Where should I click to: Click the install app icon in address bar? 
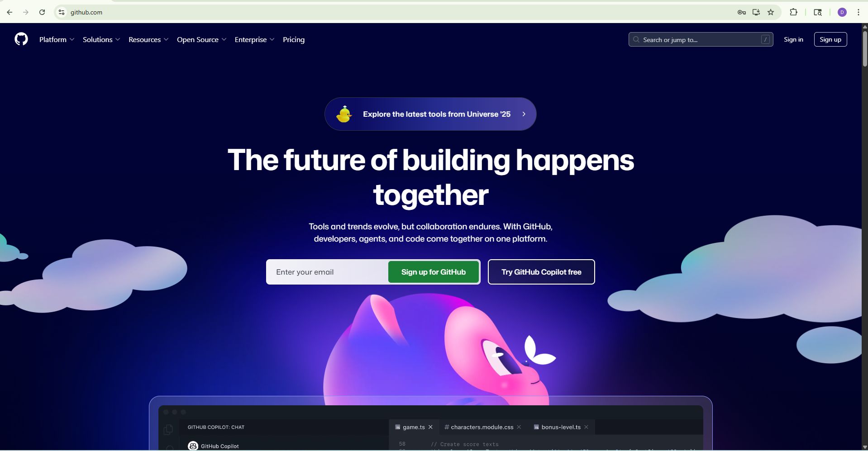[756, 12]
